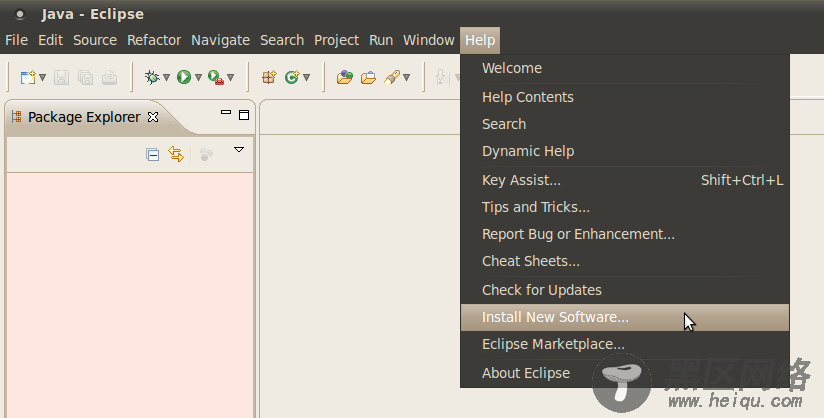Open the Refactor menu
Screen dimensions: 824x418
pos(154,40)
